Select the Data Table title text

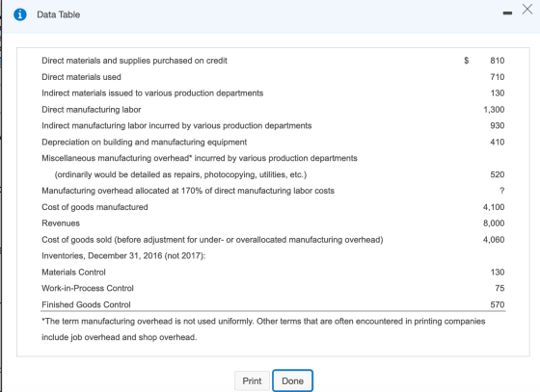pyautogui.click(x=59, y=14)
